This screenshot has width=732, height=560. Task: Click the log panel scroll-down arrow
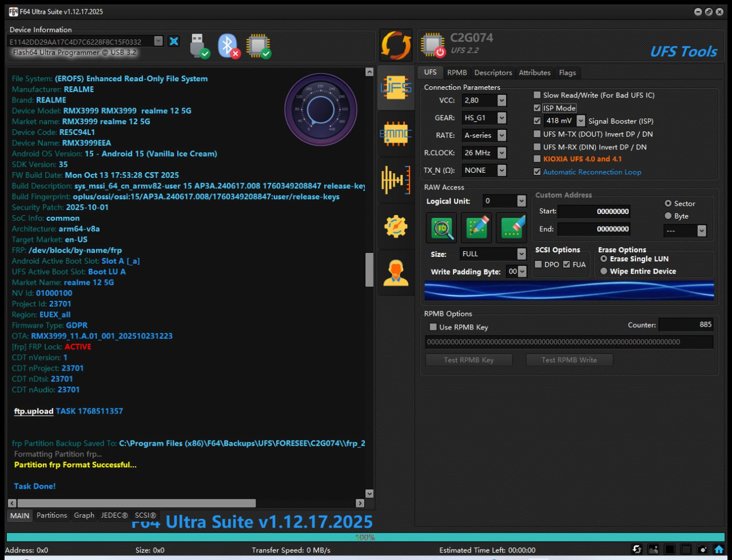[369, 494]
